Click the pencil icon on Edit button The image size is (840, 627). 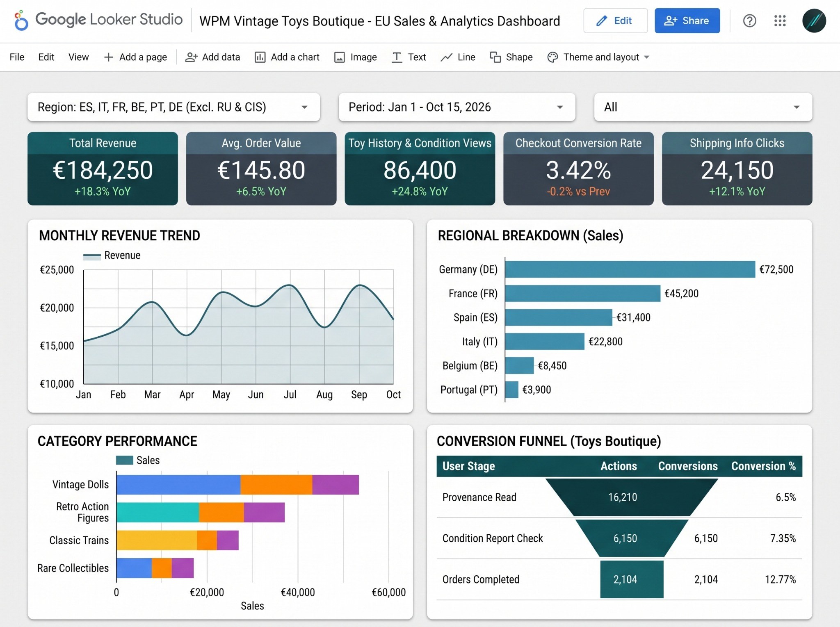click(601, 21)
